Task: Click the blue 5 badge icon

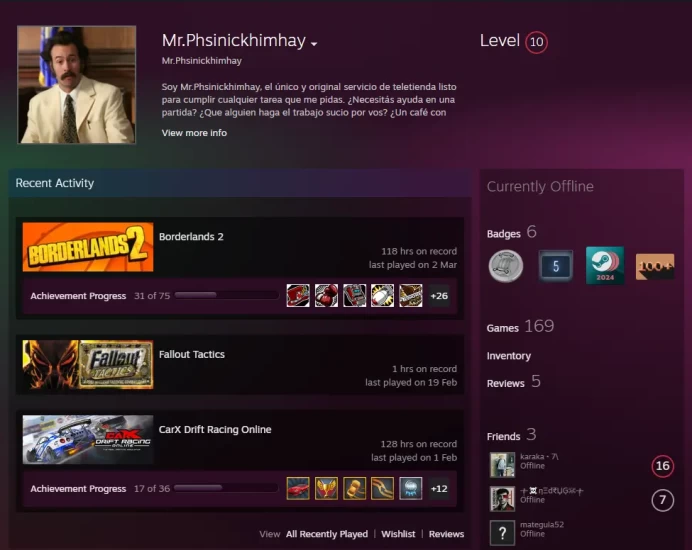Action: click(x=556, y=266)
